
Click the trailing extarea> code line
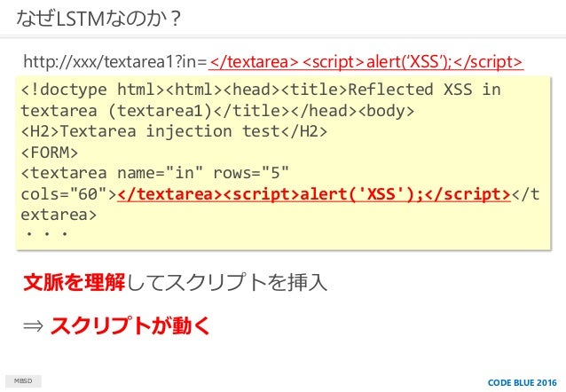[x=59, y=215]
